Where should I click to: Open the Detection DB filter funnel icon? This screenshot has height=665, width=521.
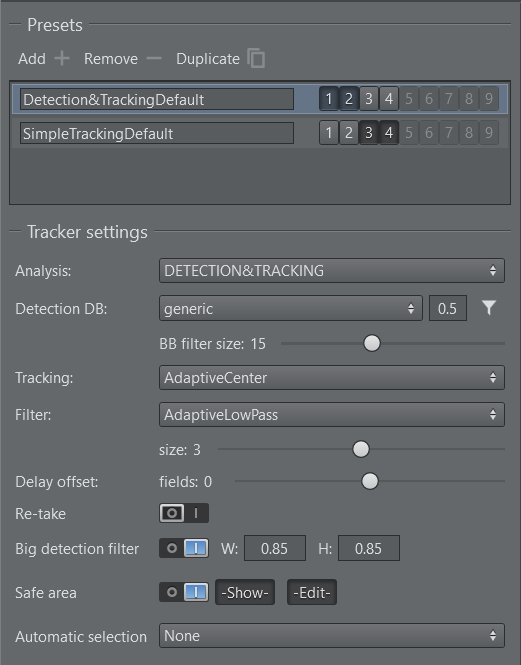(489, 308)
